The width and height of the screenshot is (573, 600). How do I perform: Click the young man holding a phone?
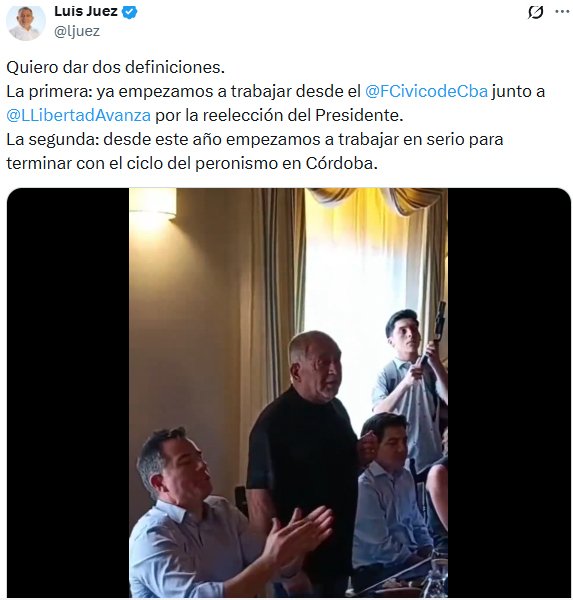[410, 383]
